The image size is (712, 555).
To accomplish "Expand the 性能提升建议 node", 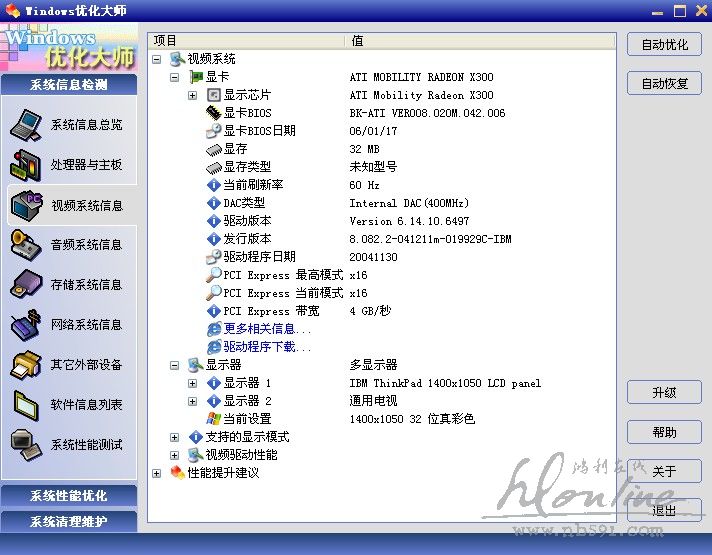I will click(157, 473).
